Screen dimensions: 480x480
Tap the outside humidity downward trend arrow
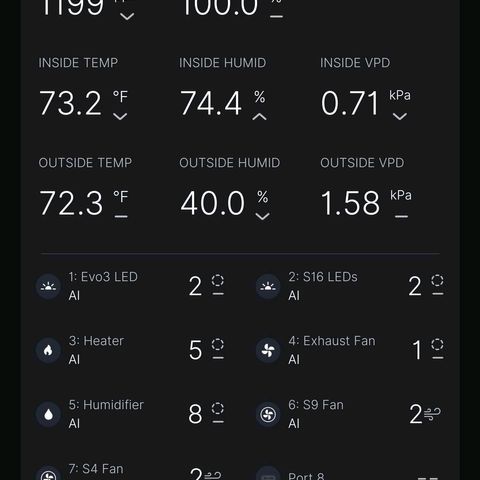[262, 216]
